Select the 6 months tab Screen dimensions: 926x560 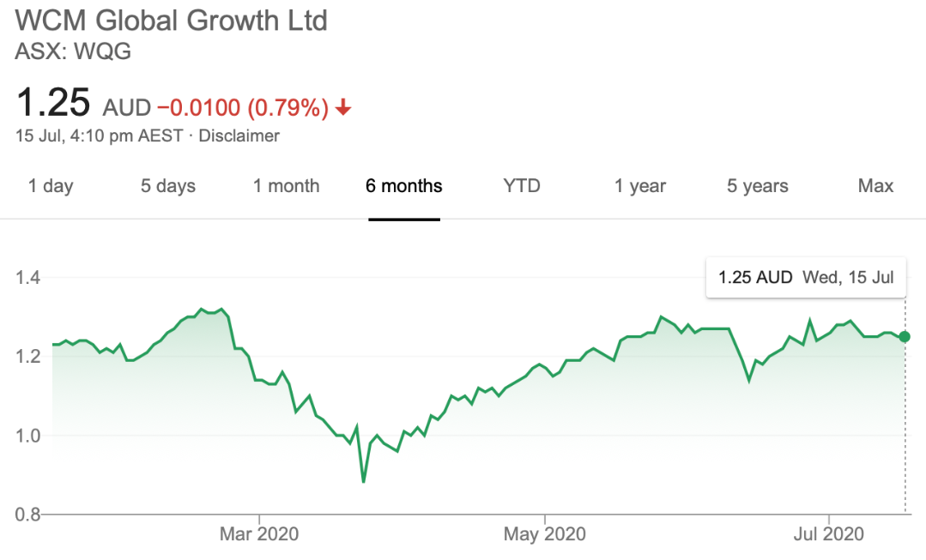coord(404,186)
